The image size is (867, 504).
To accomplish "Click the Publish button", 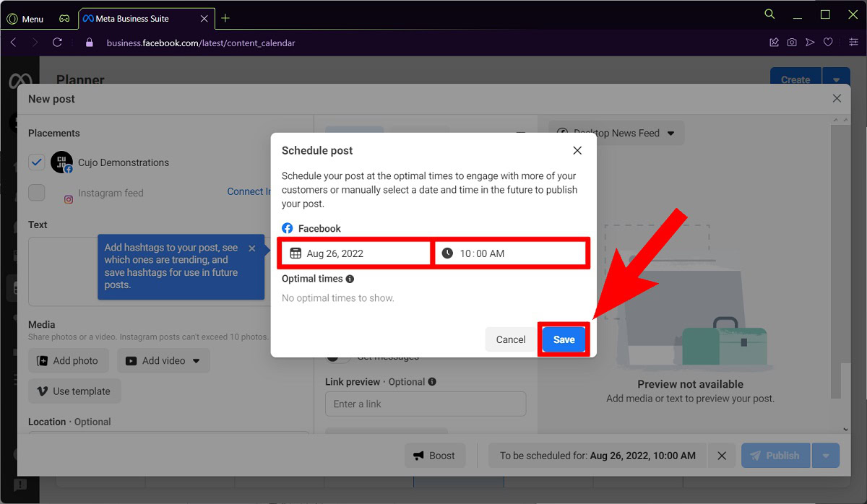I will [775, 456].
